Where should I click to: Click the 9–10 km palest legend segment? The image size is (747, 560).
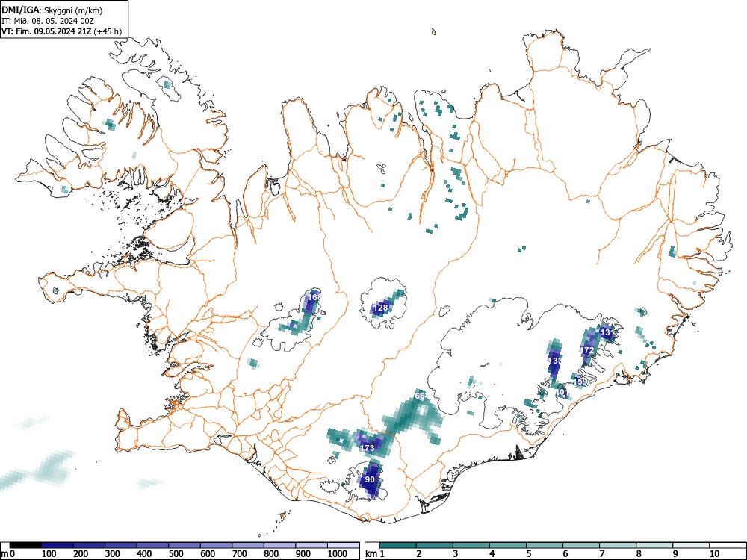[691, 545]
